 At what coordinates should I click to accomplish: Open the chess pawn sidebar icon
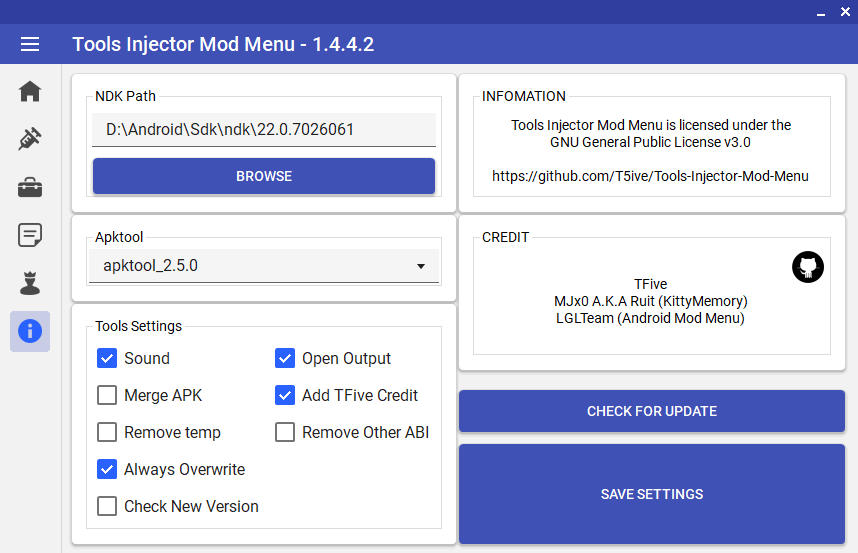(30, 283)
